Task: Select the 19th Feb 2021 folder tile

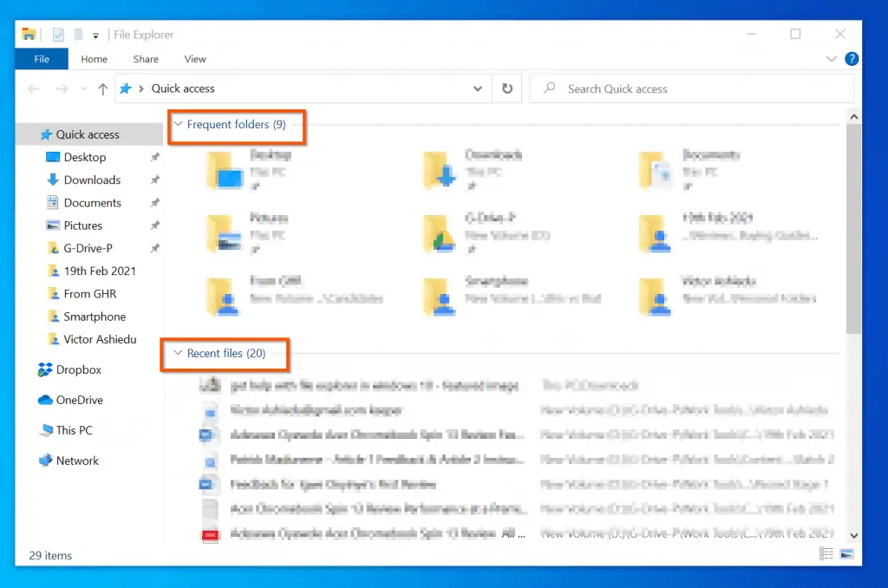Action: point(729,232)
